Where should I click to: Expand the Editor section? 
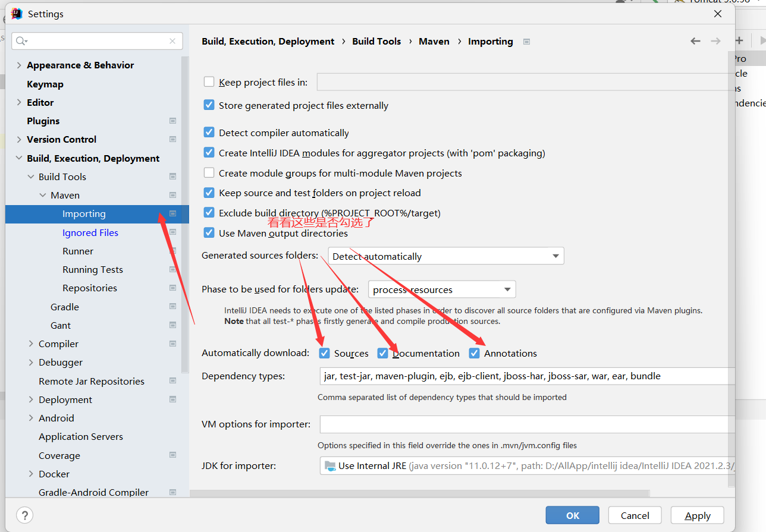coord(19,102)
